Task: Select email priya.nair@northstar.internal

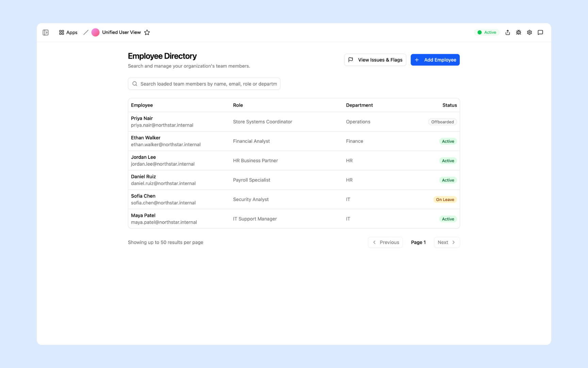Action: pyautogui.click(x=162, y=125)
